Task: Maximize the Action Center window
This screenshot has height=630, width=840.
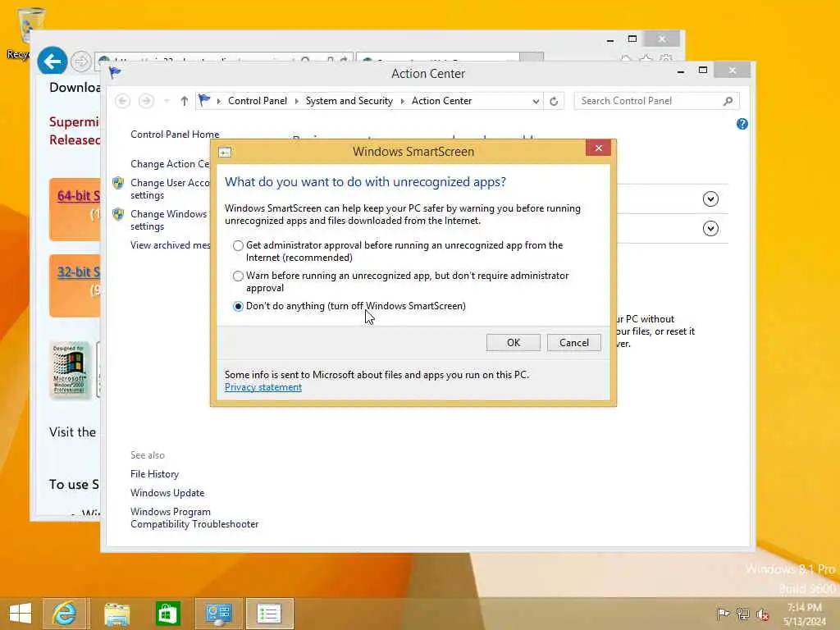Action: pos(703,71)
